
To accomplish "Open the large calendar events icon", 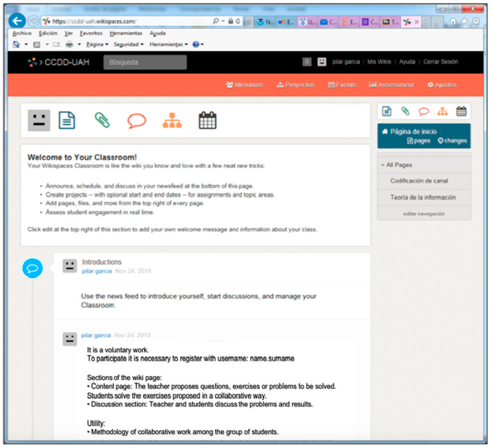I will click(207, 120).
